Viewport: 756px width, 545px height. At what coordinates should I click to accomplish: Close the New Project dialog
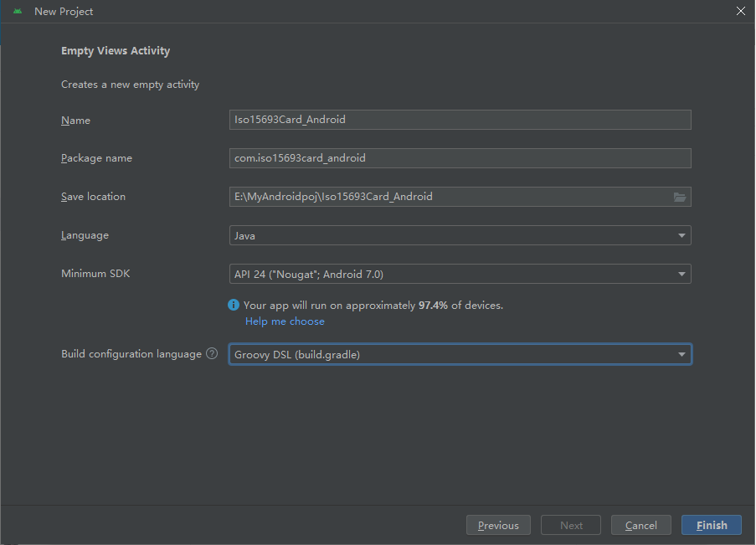(741, 11)
